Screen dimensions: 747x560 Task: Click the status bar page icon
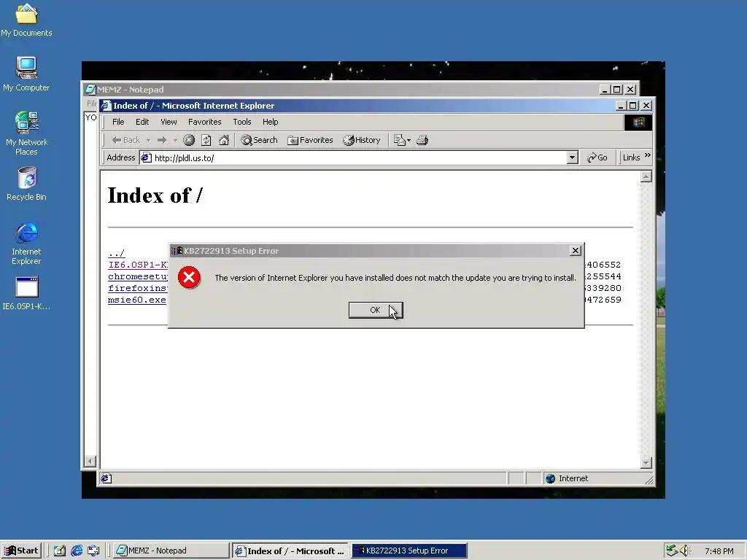[107, 478]
